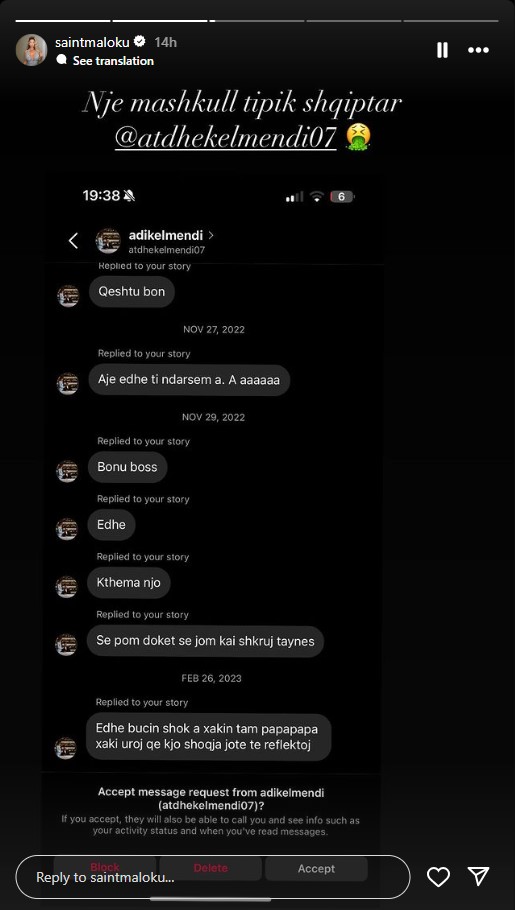Click the verified badge next to saintmaloku

click(140, 42)
